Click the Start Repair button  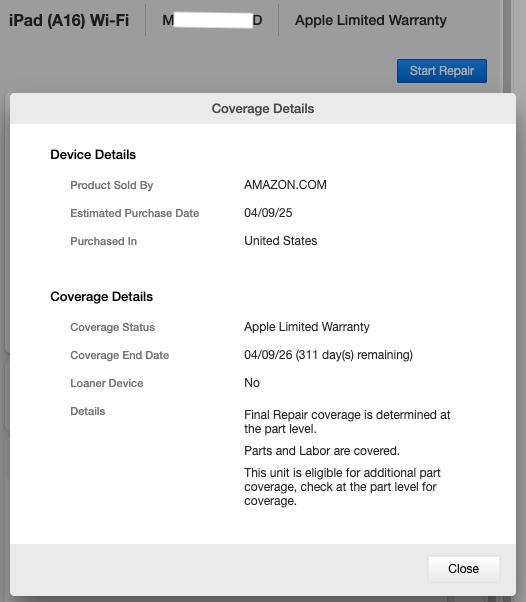coord(442,71)
